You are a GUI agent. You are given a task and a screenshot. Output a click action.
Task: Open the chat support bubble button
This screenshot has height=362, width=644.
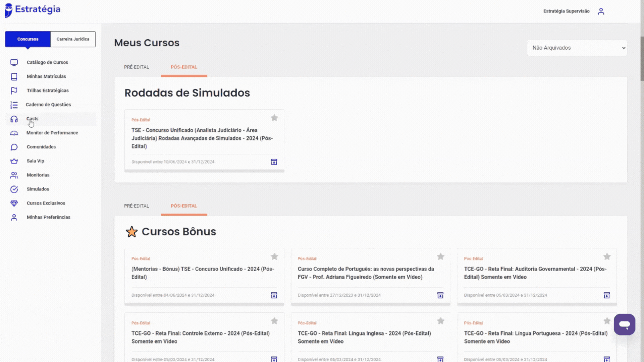(x=624, y=324)
